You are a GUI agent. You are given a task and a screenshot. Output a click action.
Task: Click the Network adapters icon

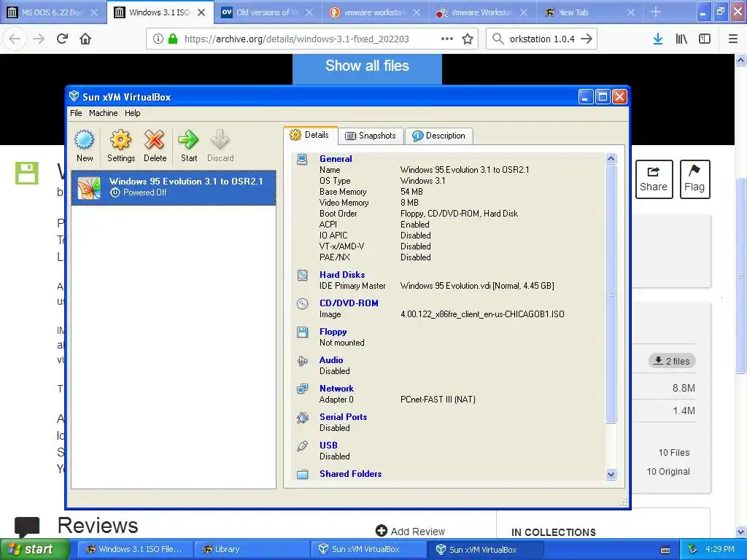302,389
